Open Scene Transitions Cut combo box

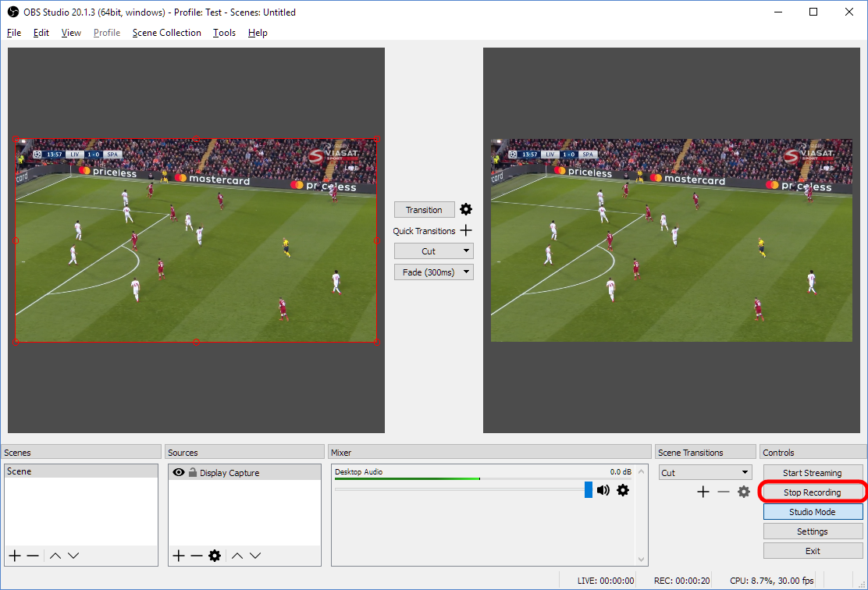pos(705,472)
